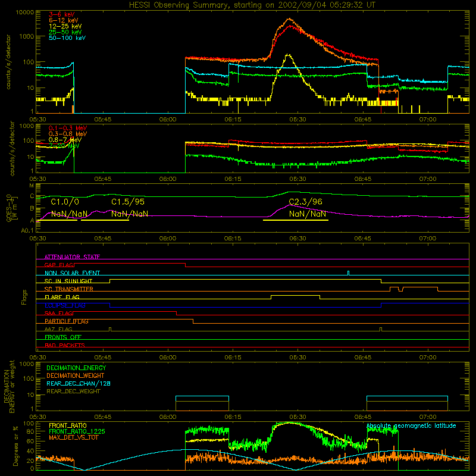Click 06:30 time label under the top panel
The height and width of the screenshot is (476, 476).
click(x=298, y=120)
